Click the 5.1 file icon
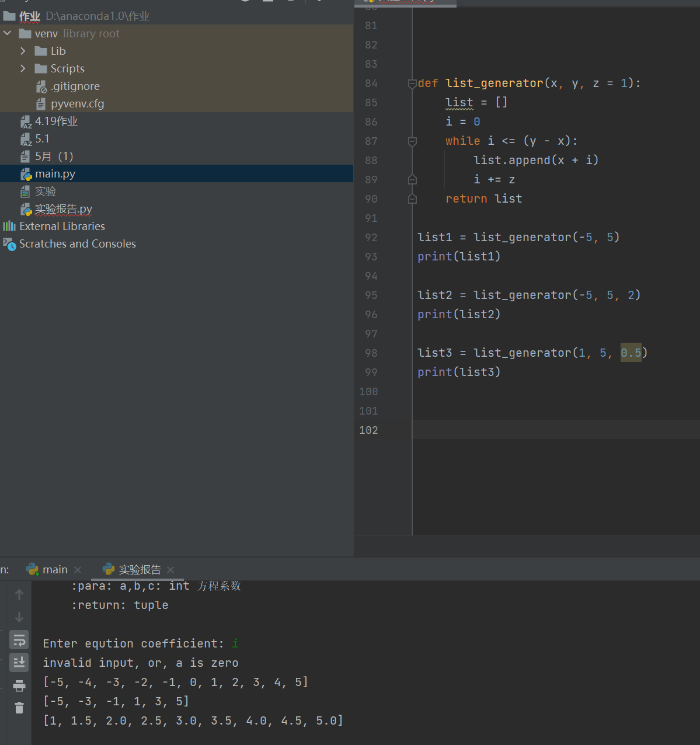The image size is (700, 745). pyautogui.click(x=26, y=139)
